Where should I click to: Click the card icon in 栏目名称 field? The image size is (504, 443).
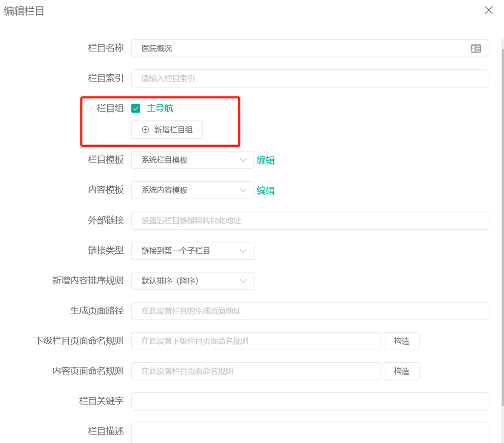click(475, 49)
